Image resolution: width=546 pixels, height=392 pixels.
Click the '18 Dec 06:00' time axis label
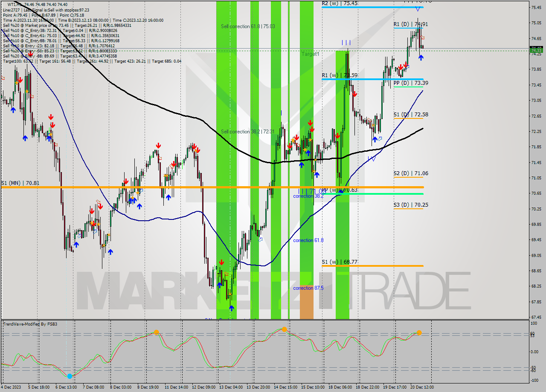pyautogui.click(x=340, y=387)
